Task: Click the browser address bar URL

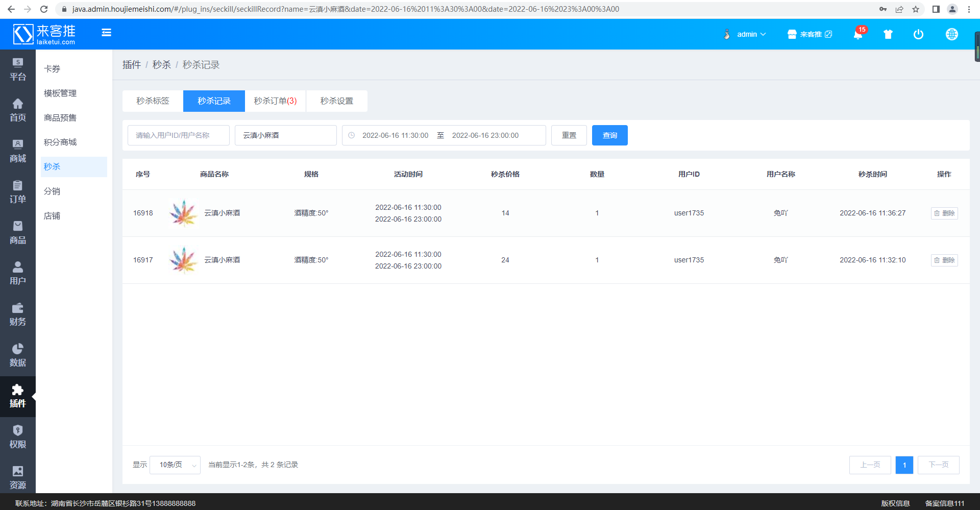Action: (346, 9)
